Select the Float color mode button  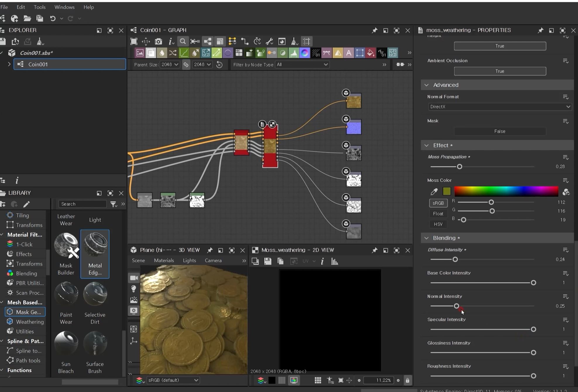(438, 214)
